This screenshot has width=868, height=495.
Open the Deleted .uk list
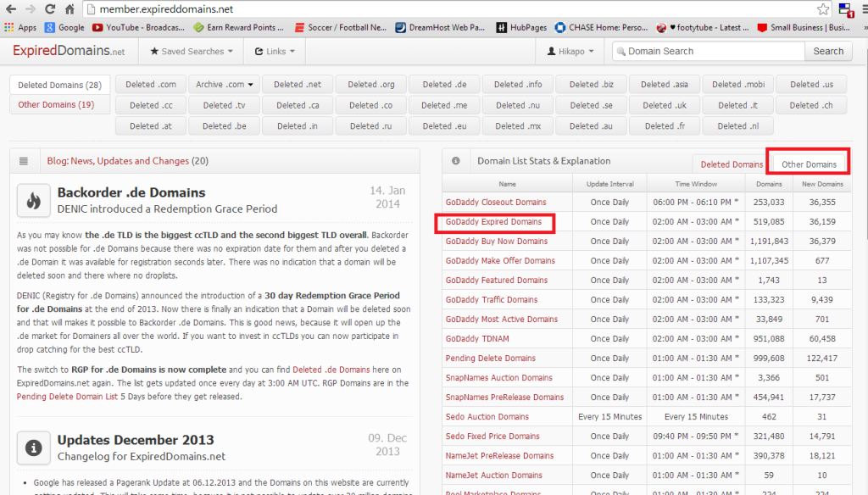(665, 105)
